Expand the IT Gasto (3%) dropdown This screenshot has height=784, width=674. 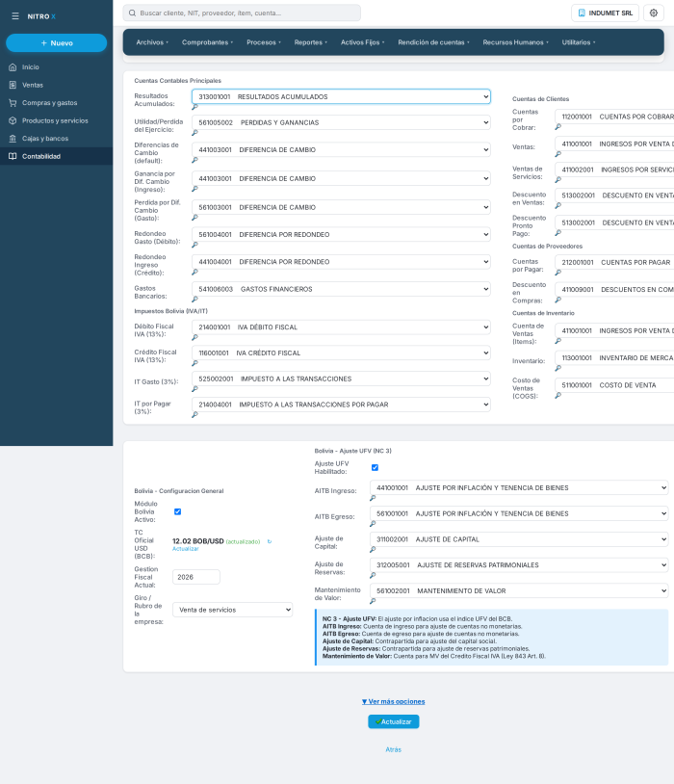click(x=341, y=379)
